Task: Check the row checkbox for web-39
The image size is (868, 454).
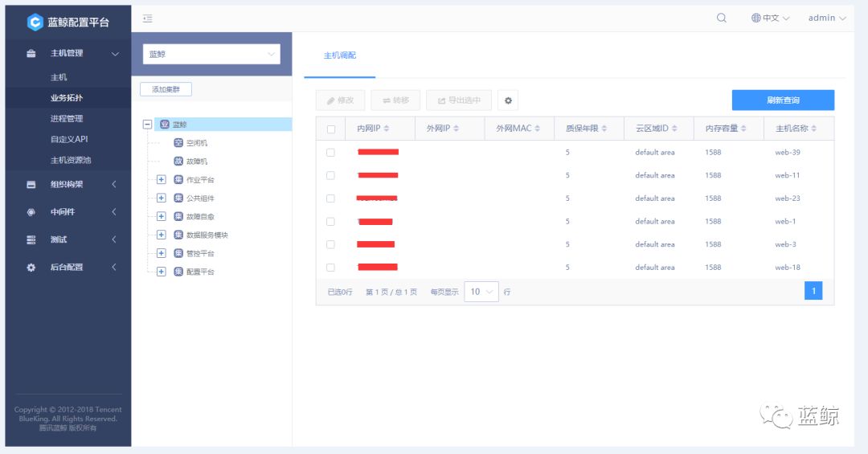Action: pos(330,152)
